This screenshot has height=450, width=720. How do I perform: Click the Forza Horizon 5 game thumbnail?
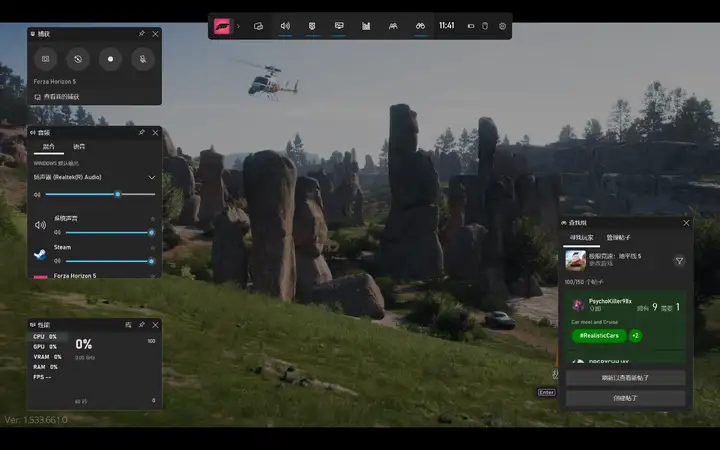(575, 260)
